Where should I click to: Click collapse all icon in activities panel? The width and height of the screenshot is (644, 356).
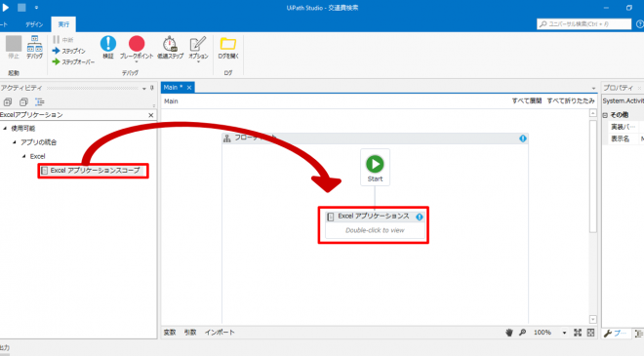coord(23,101)
